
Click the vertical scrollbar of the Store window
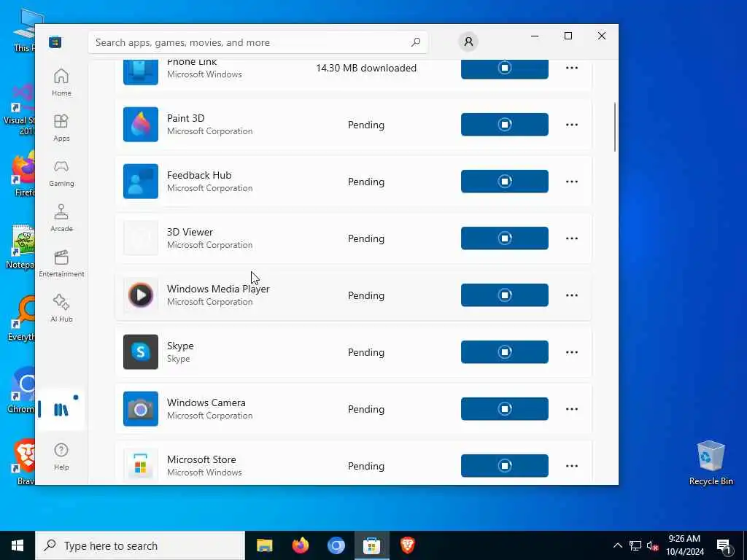[x=614, y=127]
